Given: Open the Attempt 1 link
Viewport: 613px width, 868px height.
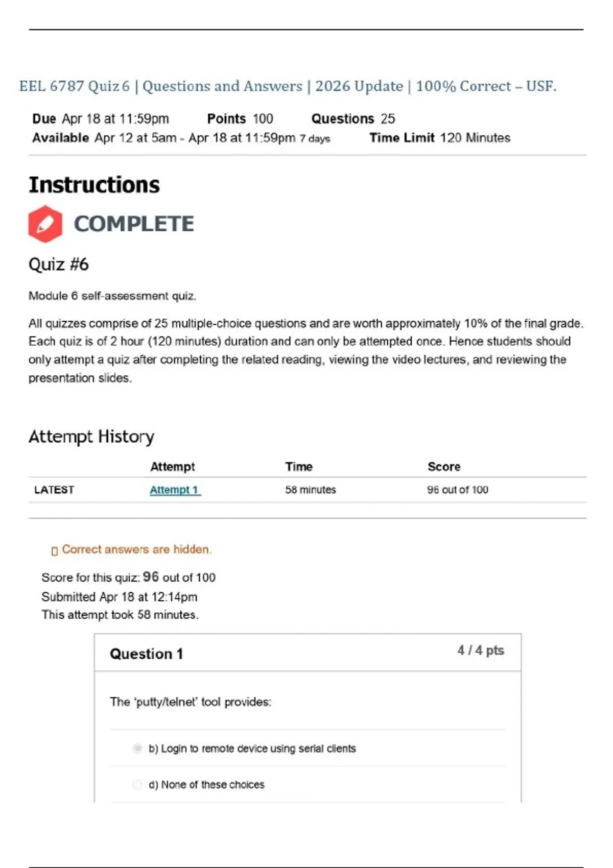Looking at the screenshot, I should tap(175, 490).
